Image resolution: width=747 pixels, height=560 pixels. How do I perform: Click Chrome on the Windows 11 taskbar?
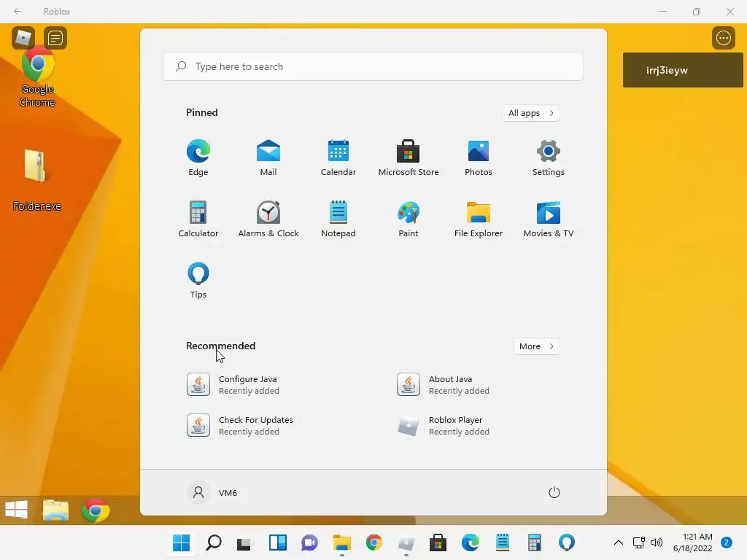coord(374,542)
